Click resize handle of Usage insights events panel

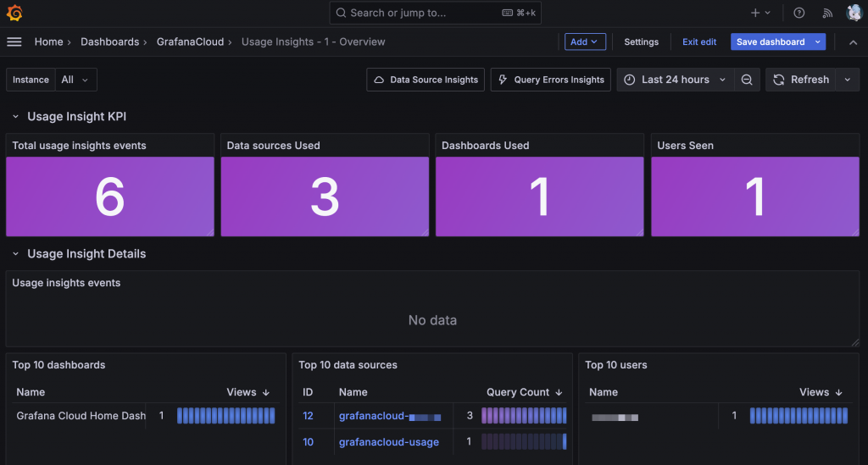click(855, 343)
